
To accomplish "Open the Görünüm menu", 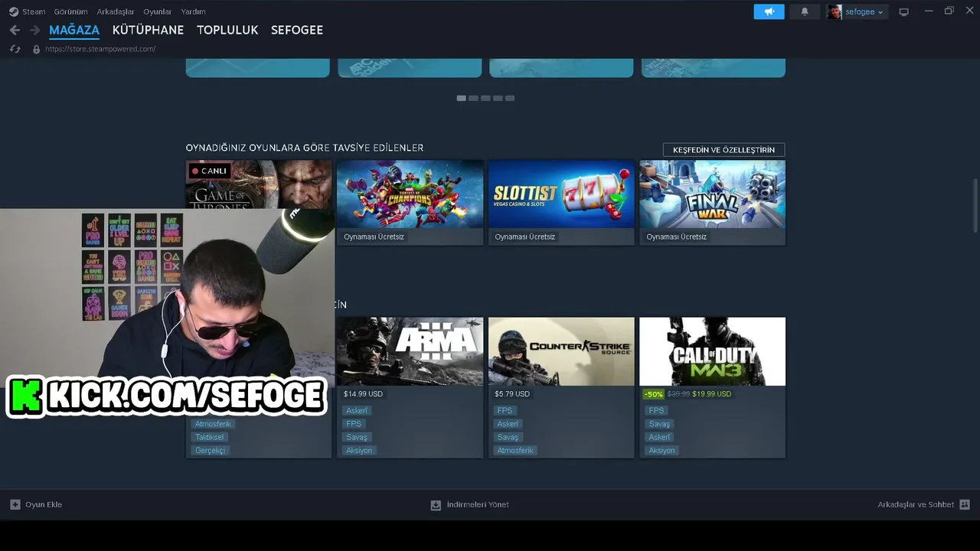I will point(70,11).
